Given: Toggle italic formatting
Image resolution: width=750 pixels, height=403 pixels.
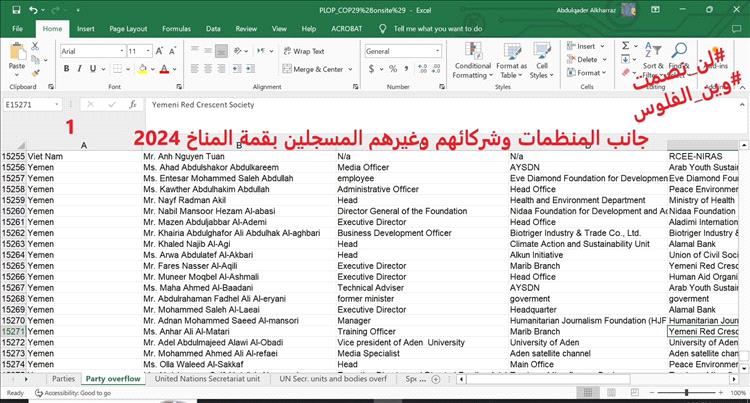Looking at the screenshot, I should [79, 69].
